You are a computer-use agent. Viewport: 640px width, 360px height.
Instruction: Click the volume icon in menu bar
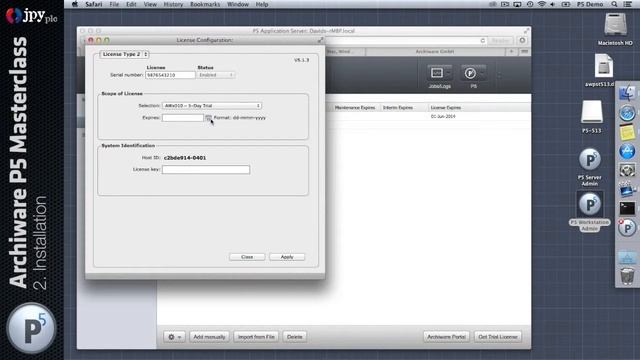[553, 4]
